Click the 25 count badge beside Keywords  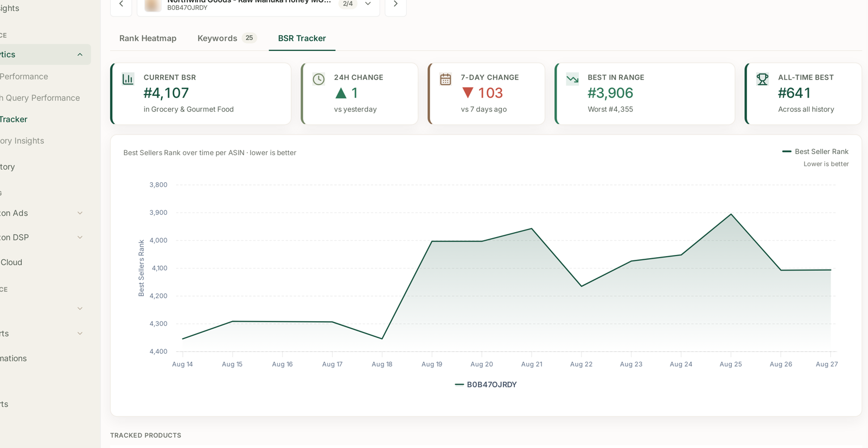click(249, 38)
